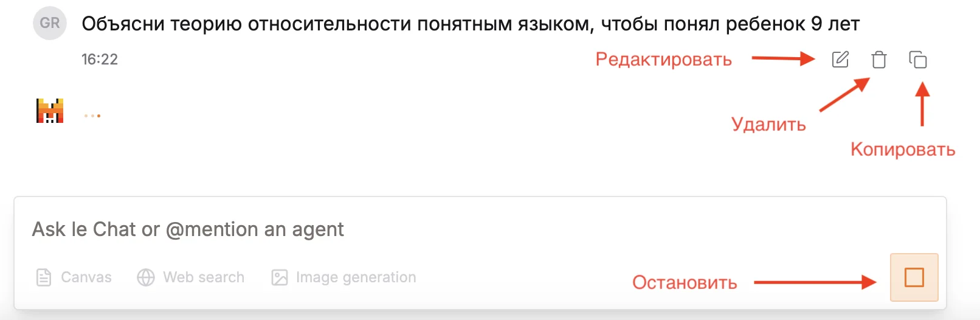Click the user's relativity question text
Image resolution: width=980 pixels, height=320 pixels.
[x=471, y=24]
